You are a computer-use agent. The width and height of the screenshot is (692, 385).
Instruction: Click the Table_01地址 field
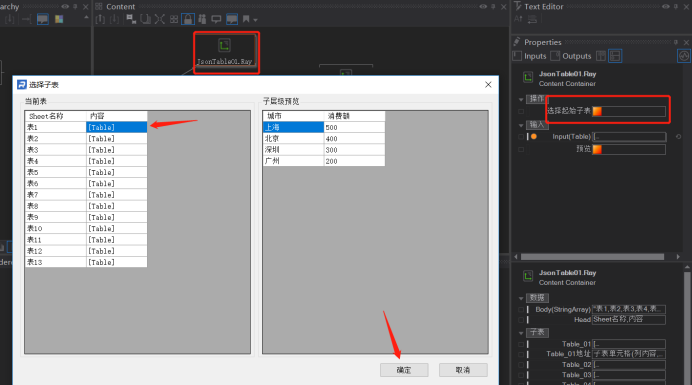(629, 354)
